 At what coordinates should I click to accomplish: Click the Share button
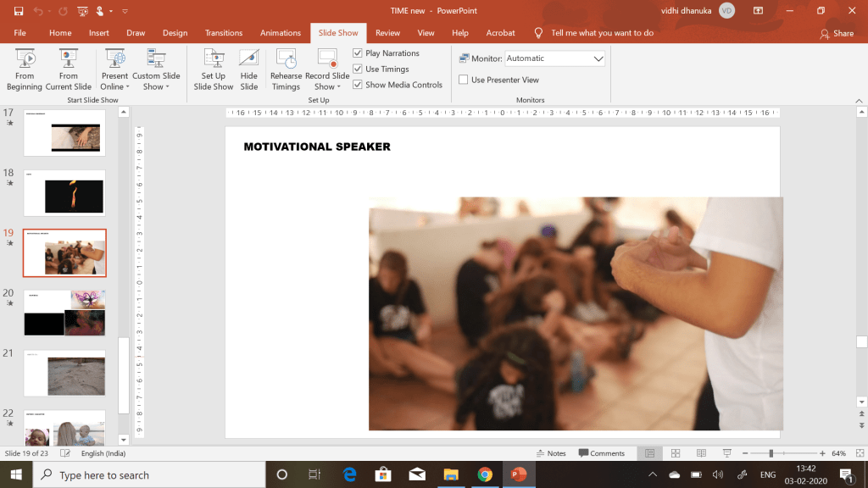[837, 33]
